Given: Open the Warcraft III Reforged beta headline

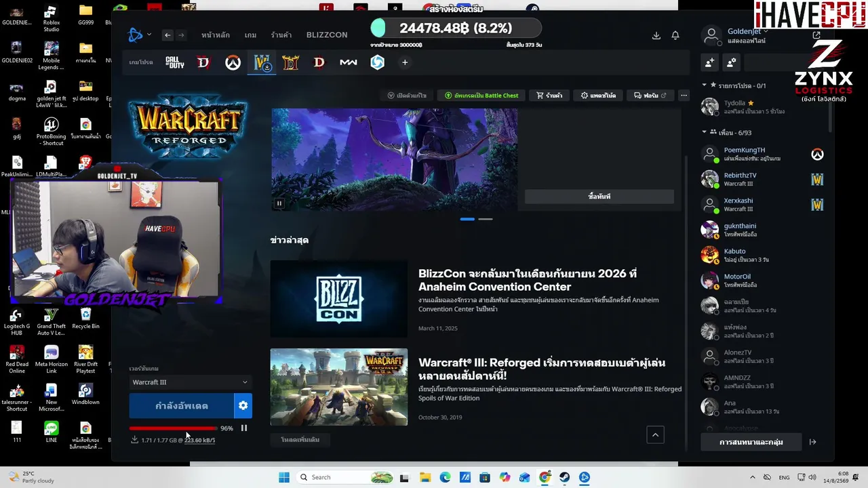Looking at the screenshot, I should tap(542, 369).
